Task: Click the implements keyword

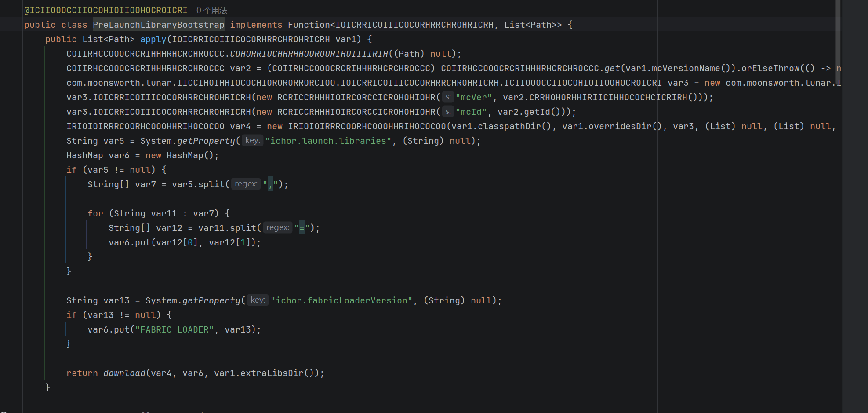Action: 256,25
